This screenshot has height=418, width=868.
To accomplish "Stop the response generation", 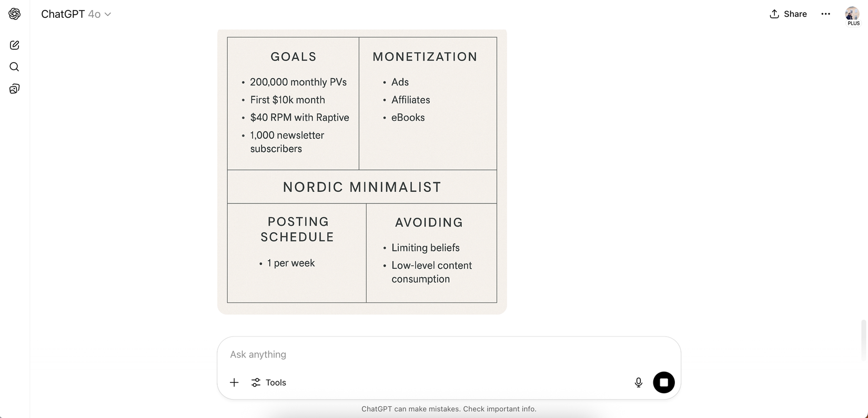I will (x=663, y=382).
